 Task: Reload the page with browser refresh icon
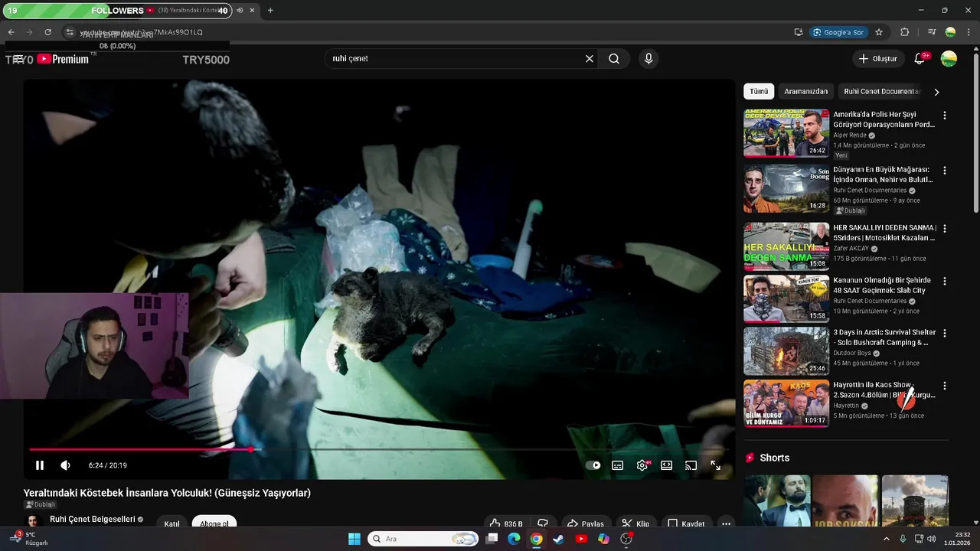pos(47,32)
